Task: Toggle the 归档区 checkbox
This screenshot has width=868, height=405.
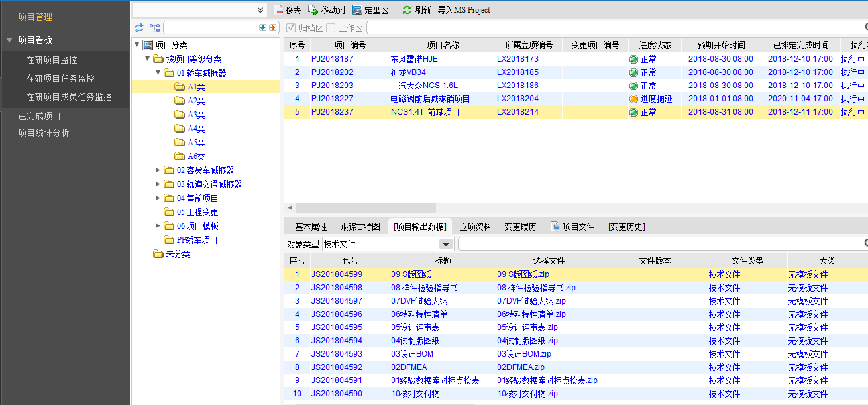Action: 291,28
